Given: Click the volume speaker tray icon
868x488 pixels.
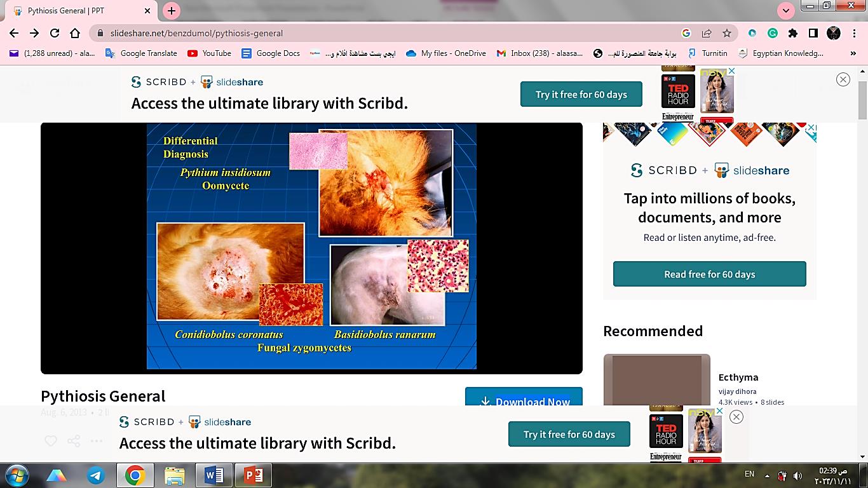Looking at the screenshot, I should click(x=797, y=475).
